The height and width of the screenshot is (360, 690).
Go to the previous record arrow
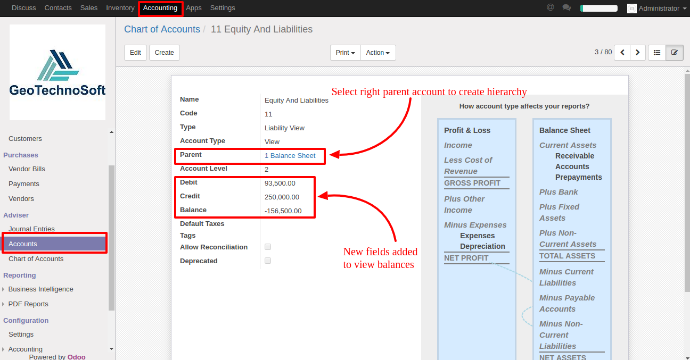point(622,52)
